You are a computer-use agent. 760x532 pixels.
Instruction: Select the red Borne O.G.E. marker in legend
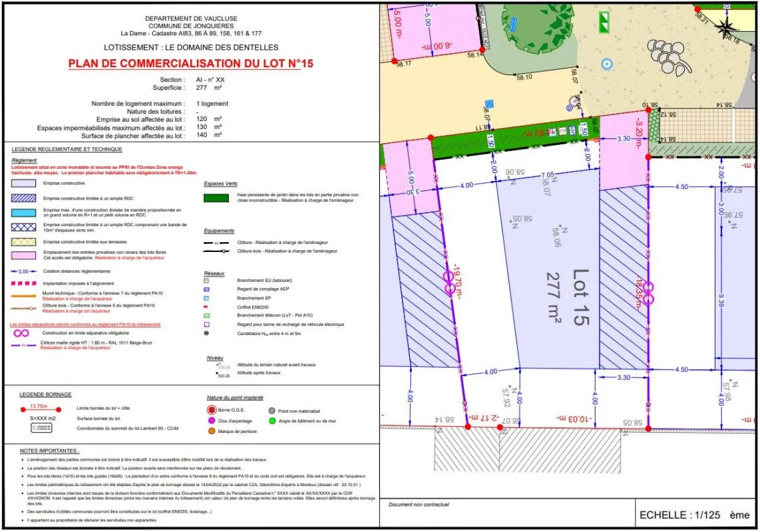click(x=211, y=410)
